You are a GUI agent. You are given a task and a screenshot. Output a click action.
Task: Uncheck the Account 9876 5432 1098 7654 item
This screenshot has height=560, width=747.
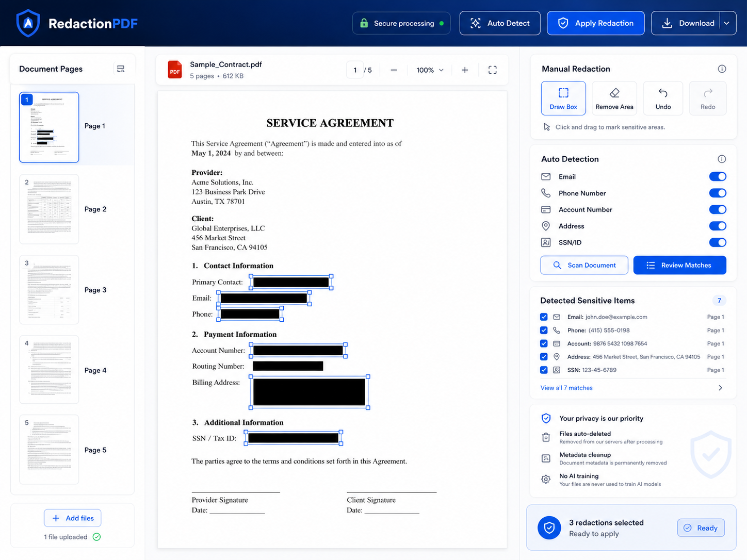tap(544, 343)
